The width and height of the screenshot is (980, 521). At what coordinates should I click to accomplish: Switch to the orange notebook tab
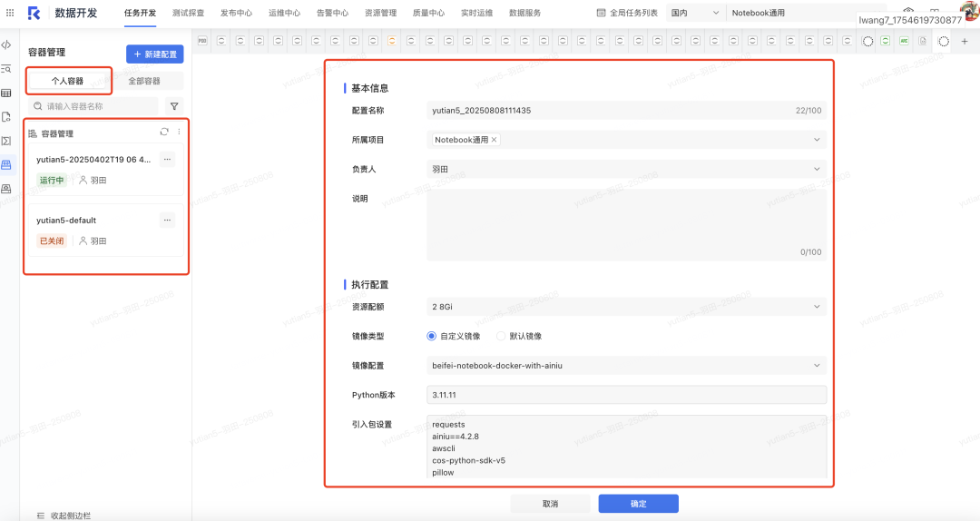(x=392, y=41)
